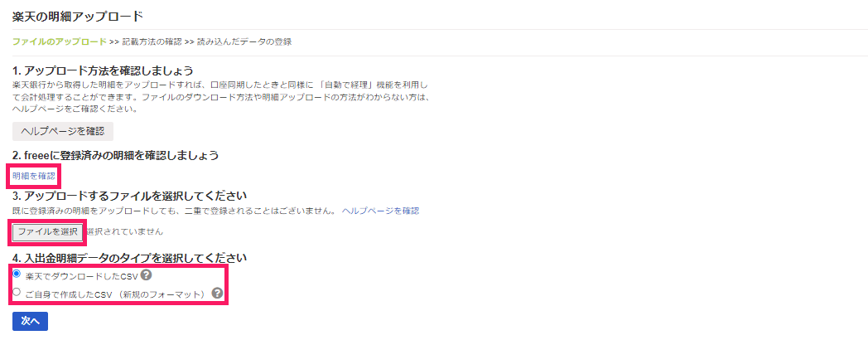Click the ヘルプページを確認 button
The width and height of the screenshot is (868, 340).
coord(63,132)
